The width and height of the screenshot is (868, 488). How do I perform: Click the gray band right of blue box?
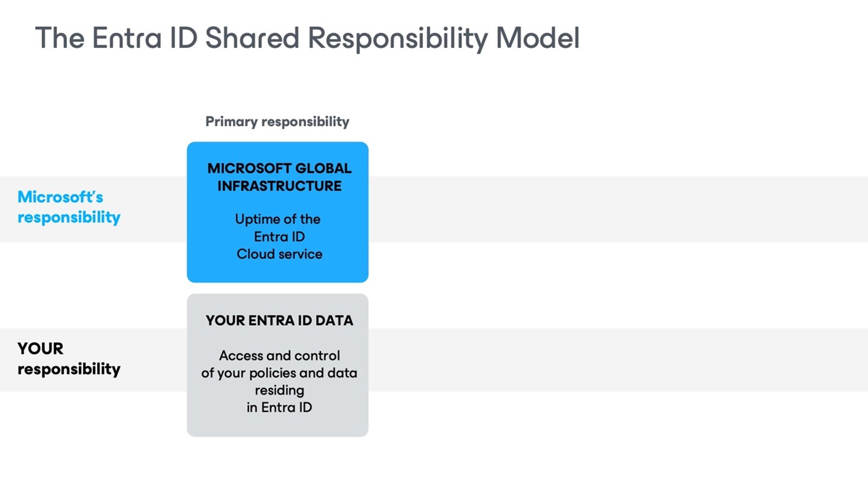(618, 209)
